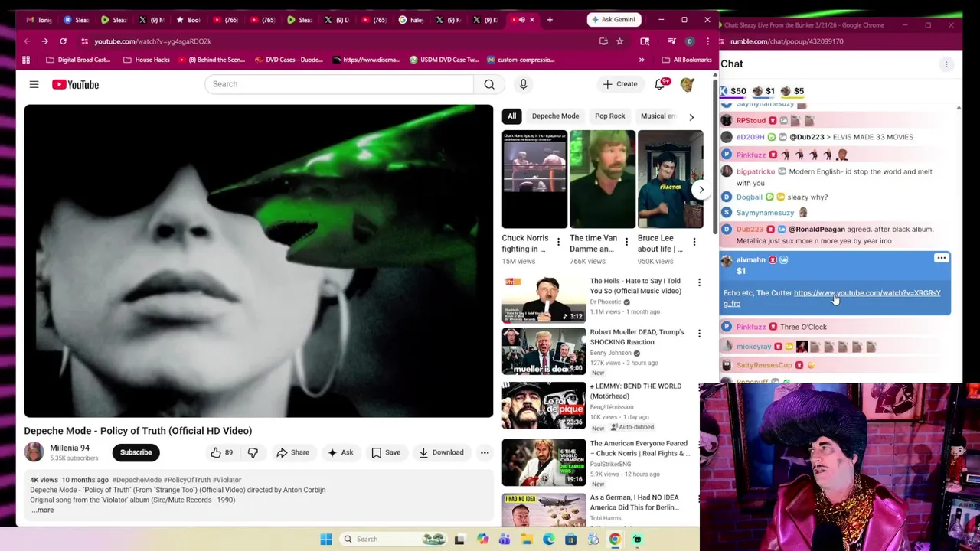Open Copilot from taskbar
The width and height of the screenshot is (980, 551).
point(482,540)
